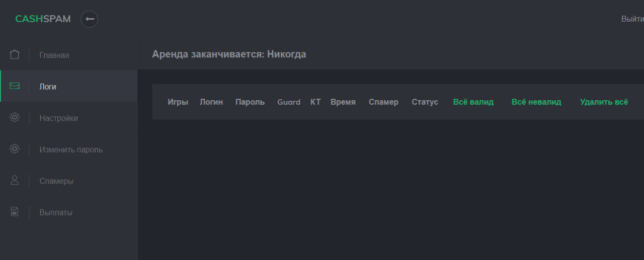Image resolution: width=644 pixels, height=260 pixels.
Task: Open the Главная menu item
Action: click(54, 55)
